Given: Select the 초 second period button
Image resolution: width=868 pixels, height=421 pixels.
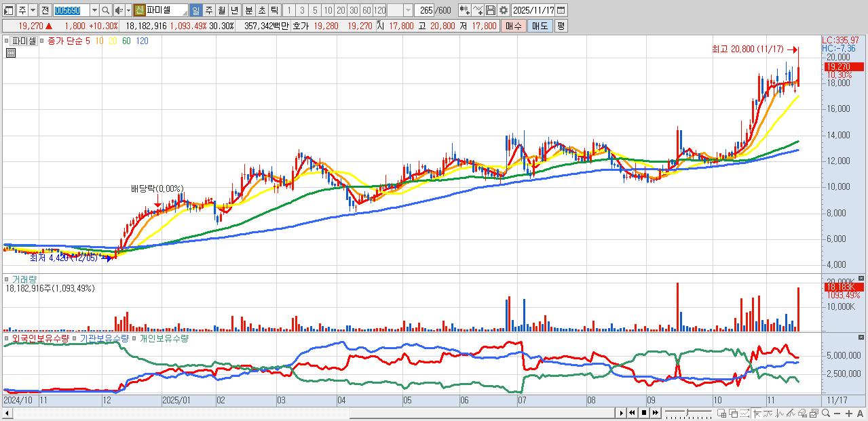Looking at the screenshot, I should tap(261, 10).
